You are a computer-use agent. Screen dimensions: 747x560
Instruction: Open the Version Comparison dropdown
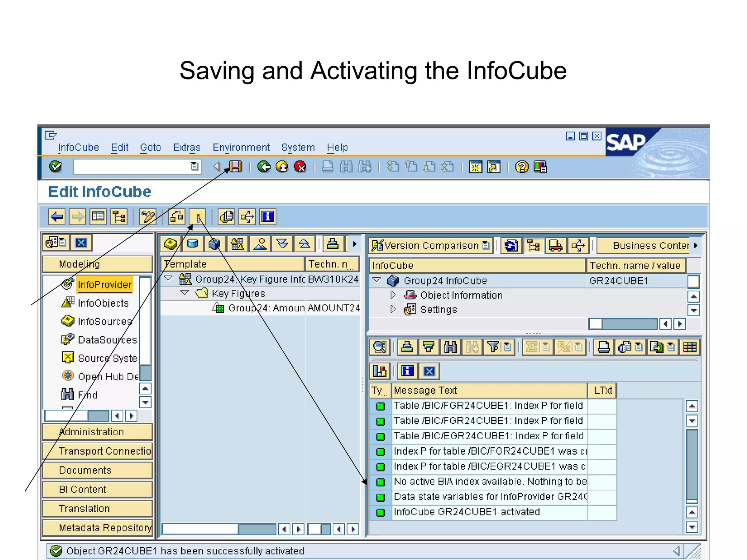click(486, 246)
